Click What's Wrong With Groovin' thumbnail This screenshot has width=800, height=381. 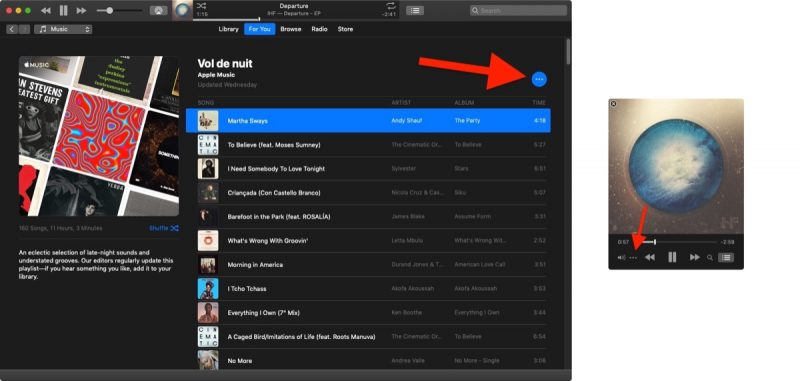(208, 241)
